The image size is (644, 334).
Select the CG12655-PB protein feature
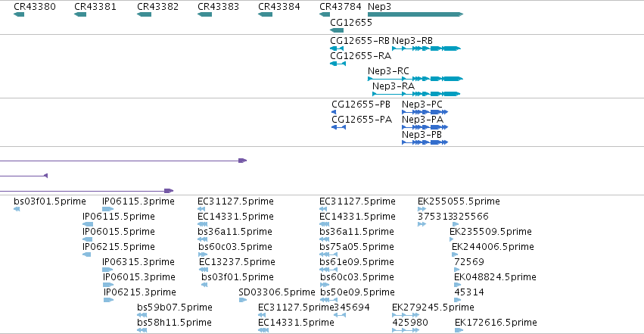coord(334,112)
